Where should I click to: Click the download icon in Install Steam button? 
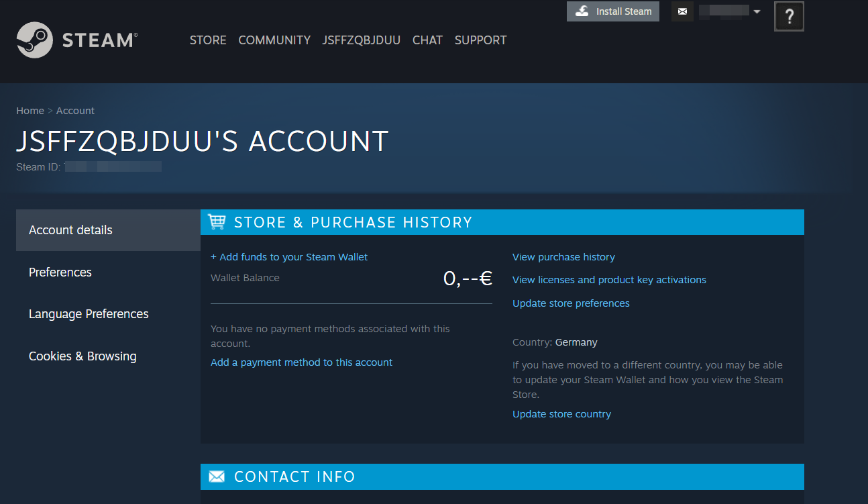pyautogui.click(x=582, y=11)
